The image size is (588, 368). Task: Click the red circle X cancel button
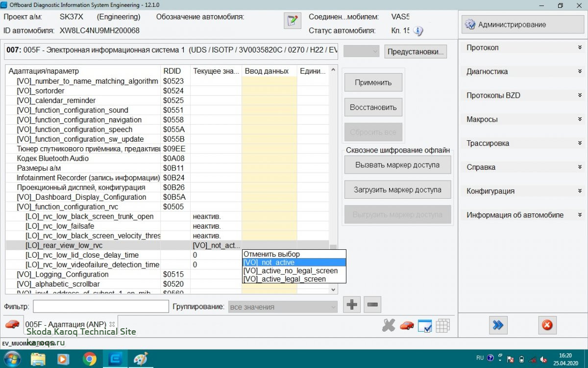(547, 325)
